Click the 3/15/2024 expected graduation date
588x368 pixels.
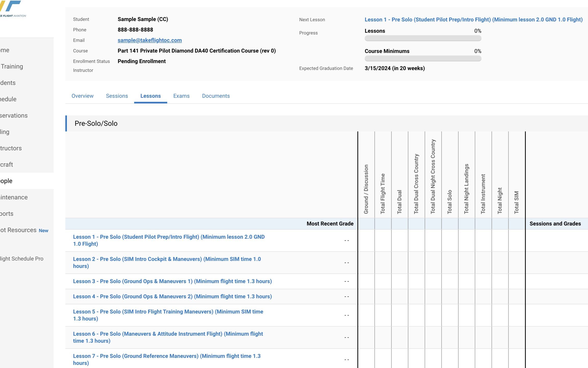[x=395, y=68]
